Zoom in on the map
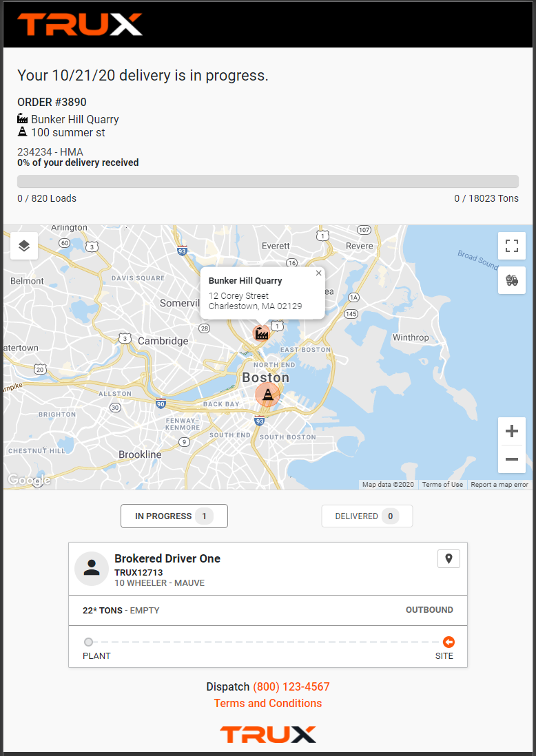Screen dimensions: 536x756 [512, 431]
